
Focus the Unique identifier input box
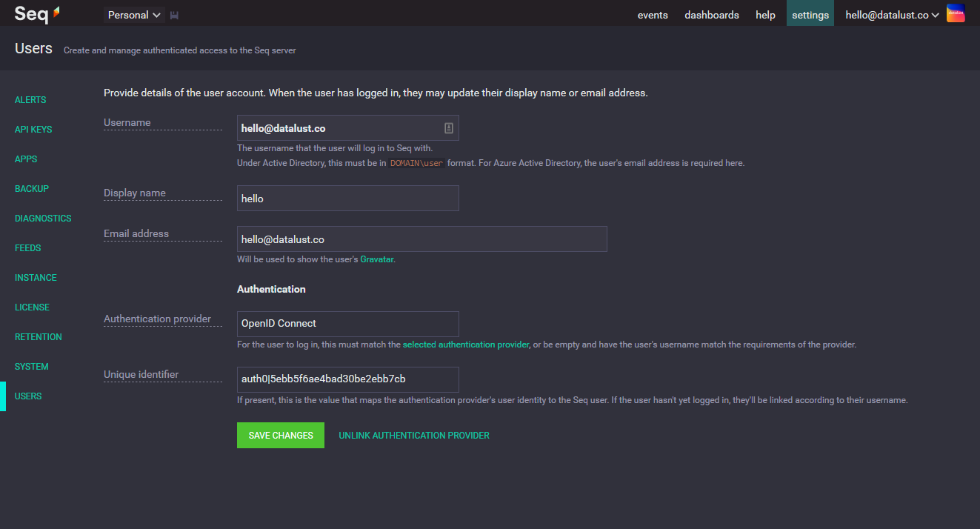[348, 380]
